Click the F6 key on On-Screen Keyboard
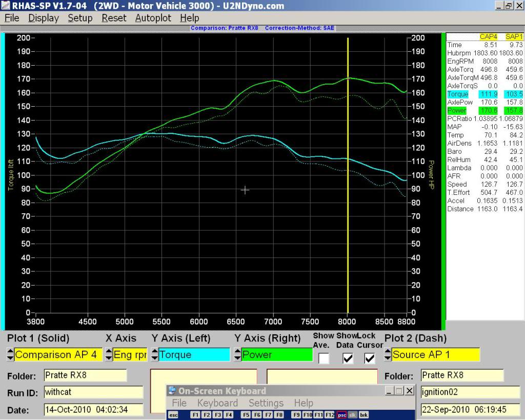Viewport: 525px width, 420px height. click(257, 415)
